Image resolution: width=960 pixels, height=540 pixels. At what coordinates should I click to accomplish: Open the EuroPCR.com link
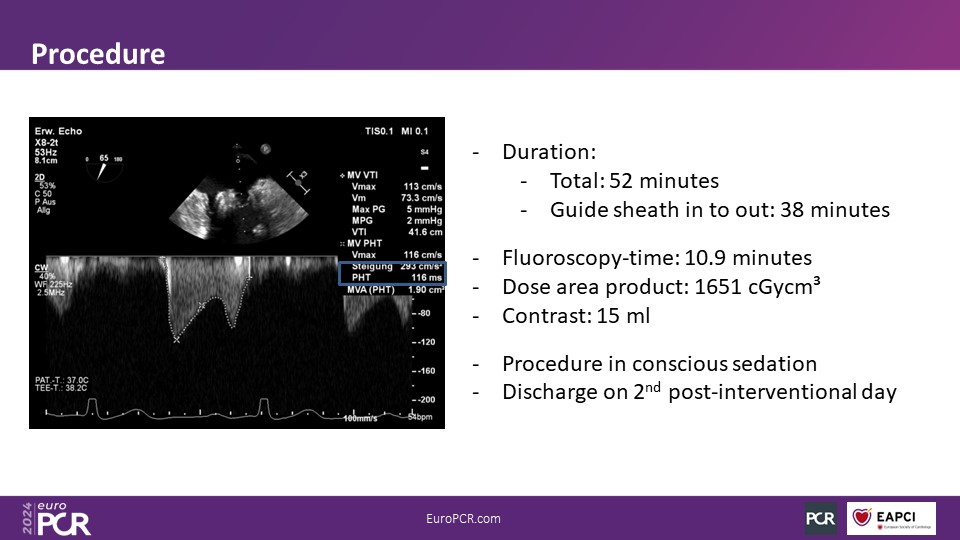click(x=463, y=518)
